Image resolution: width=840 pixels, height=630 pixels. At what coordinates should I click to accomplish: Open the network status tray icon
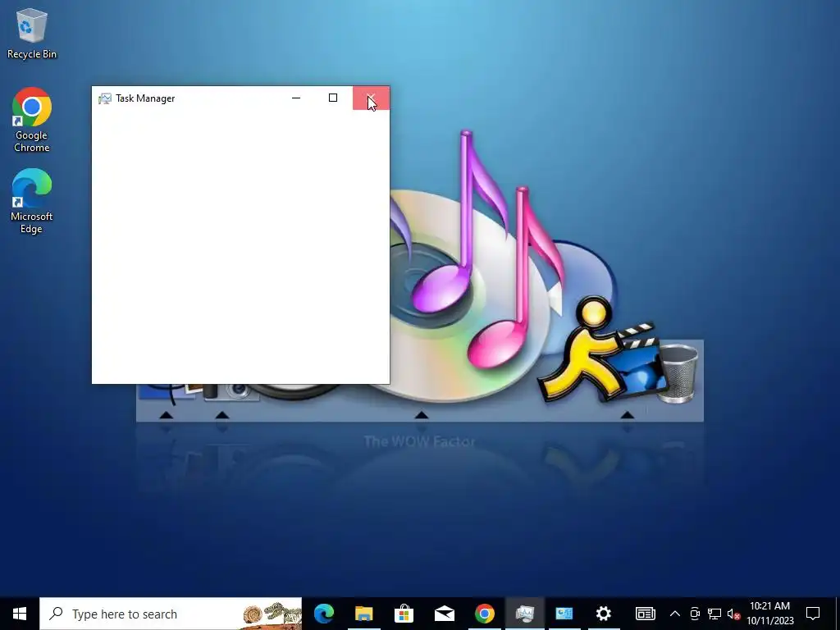click(x=714, y=614)
